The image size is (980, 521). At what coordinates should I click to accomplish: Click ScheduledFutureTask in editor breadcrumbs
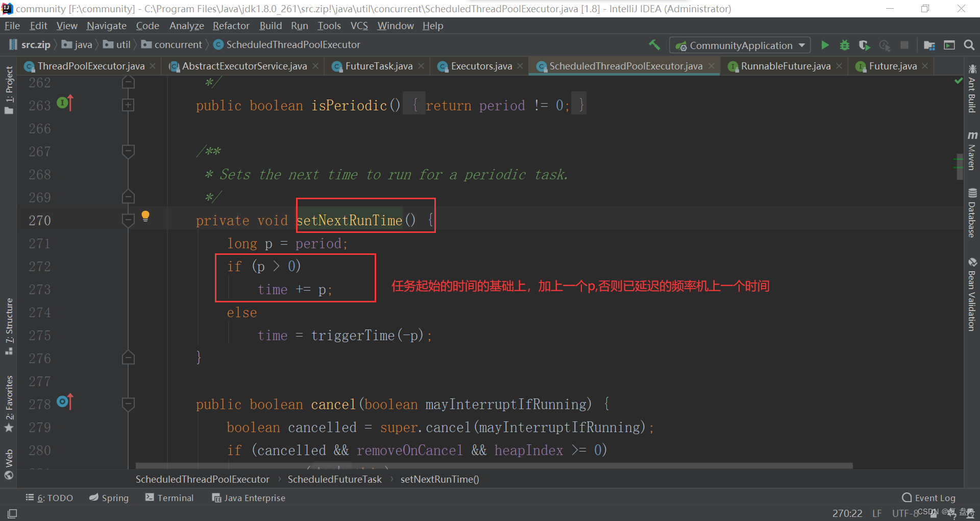tap(335, 479)
